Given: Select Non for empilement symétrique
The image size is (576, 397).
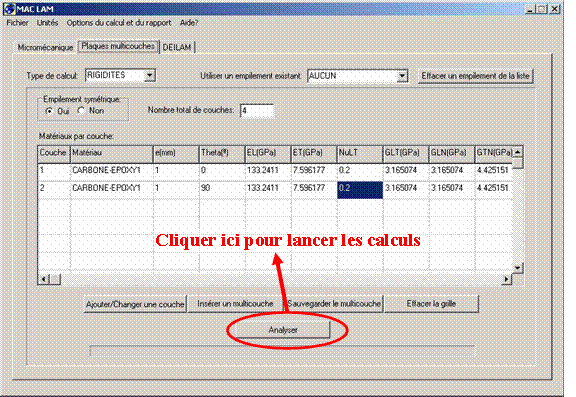Looking at the screenshot, I should (81, 111).
